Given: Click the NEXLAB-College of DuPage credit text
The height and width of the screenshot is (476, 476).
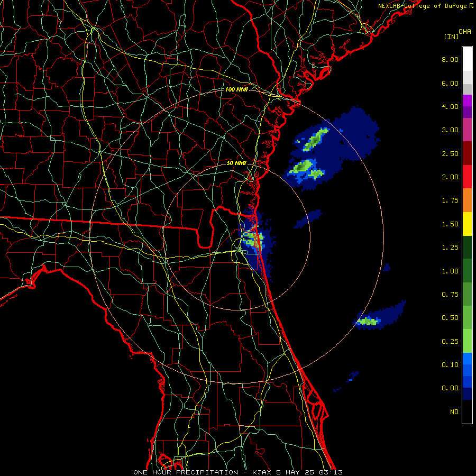Looking at the screenshot, I should [422, 6].
